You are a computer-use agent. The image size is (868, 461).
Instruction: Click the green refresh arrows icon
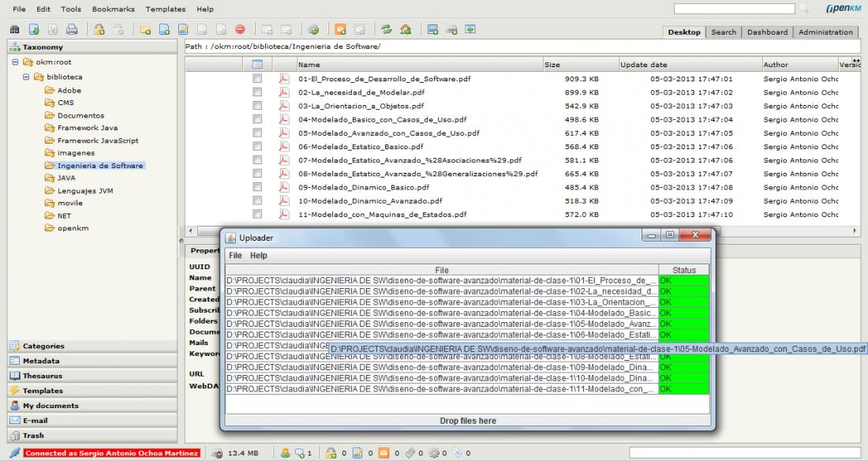[387, 32]
